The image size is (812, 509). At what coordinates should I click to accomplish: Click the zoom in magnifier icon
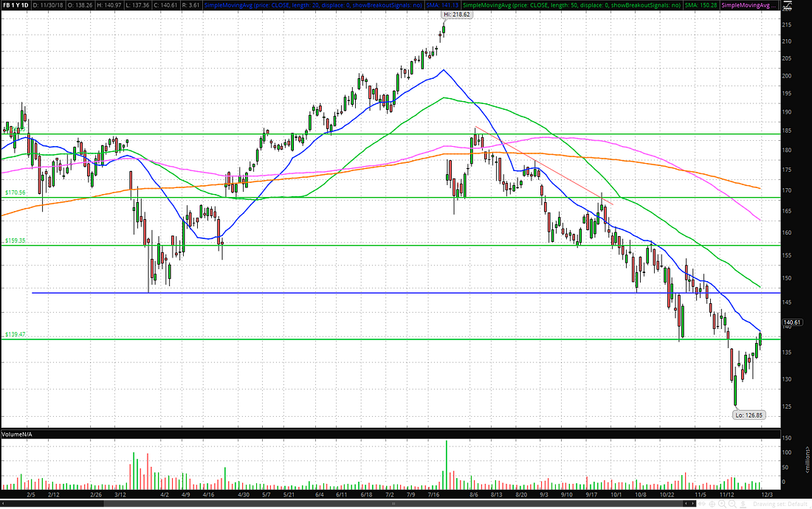(722, 504)
